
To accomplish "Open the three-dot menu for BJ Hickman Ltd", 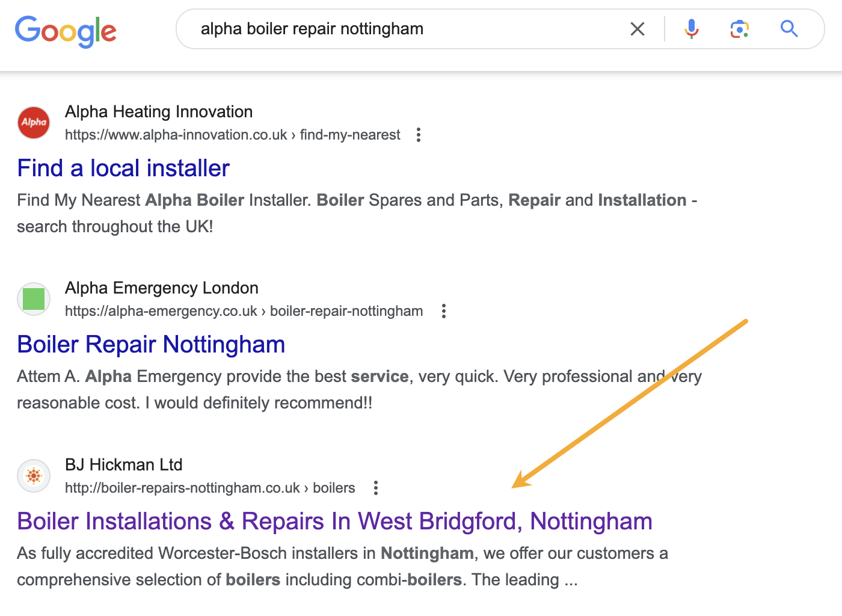I will point(375,488).
